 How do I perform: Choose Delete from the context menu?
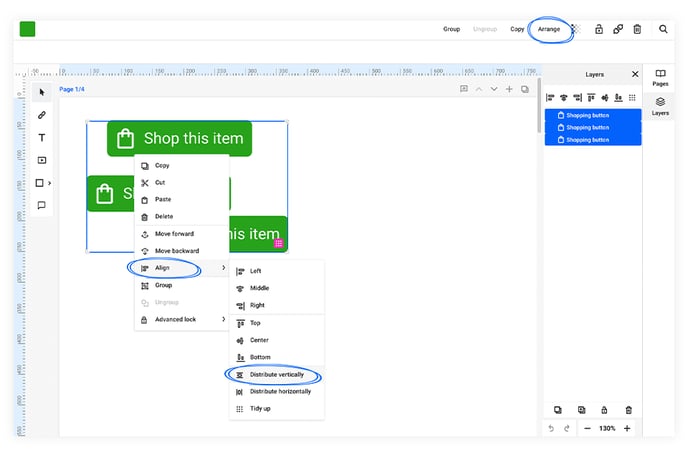[x=182, y=216]
